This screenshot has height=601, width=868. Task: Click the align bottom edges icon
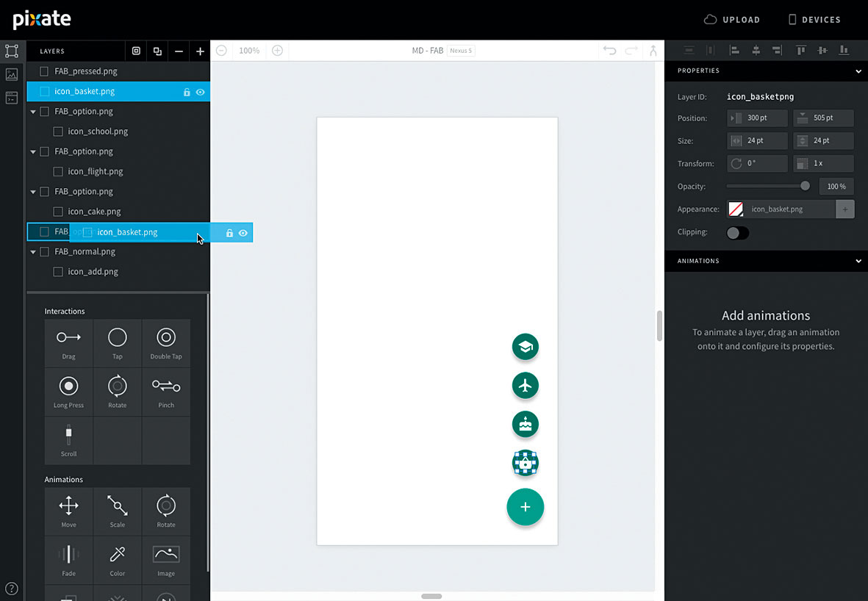844,51
